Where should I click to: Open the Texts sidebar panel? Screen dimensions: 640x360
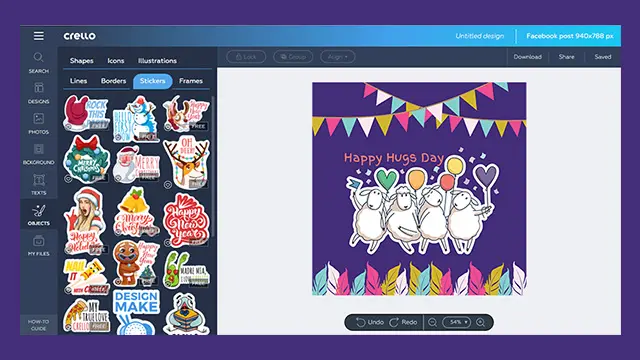pos(39,184)
